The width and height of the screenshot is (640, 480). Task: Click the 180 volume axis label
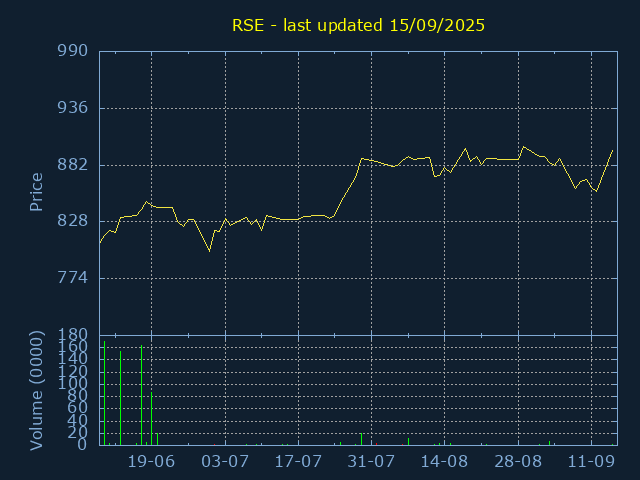[73, 335]
